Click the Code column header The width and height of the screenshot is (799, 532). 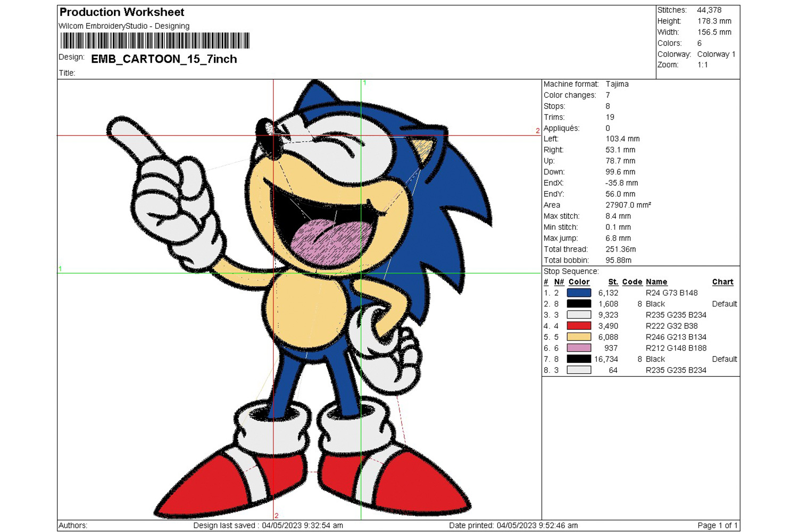(632, 282)
